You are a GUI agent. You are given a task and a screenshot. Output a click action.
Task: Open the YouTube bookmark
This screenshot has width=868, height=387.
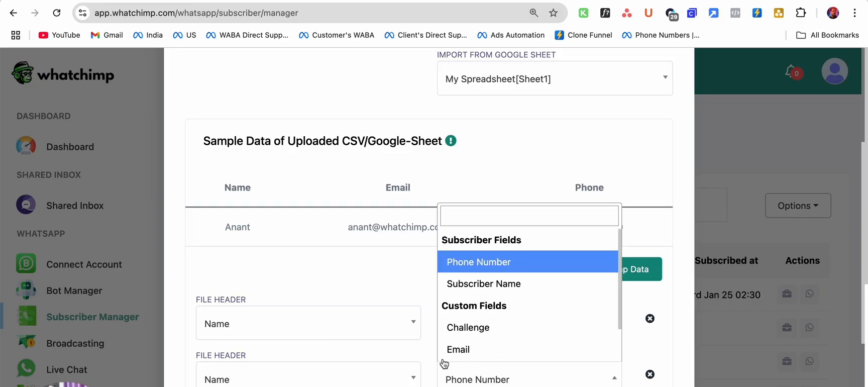(x=59, y=35)
